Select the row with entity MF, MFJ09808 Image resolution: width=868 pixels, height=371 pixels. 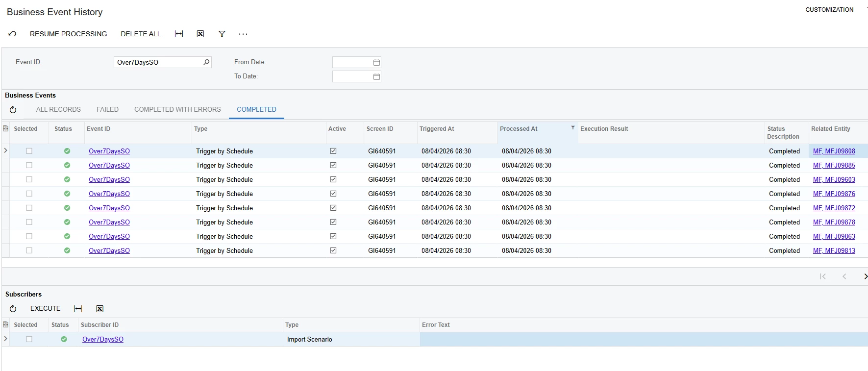[29, 151]
